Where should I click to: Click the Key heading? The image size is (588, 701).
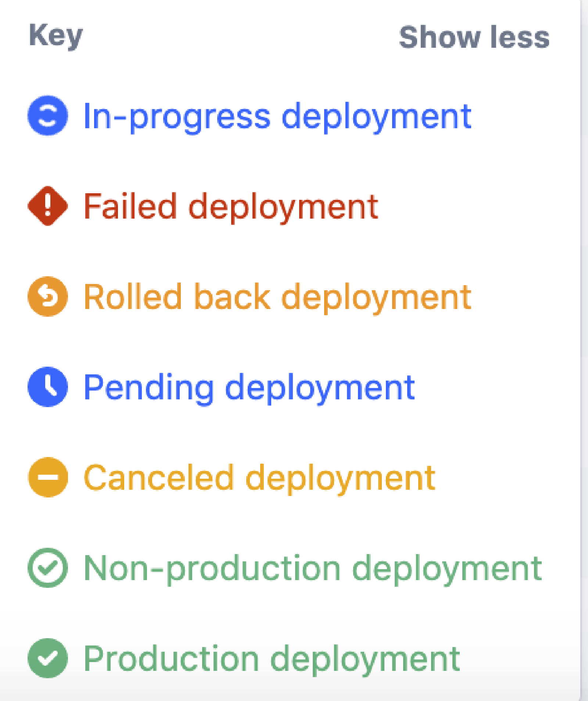pos(55,35)
